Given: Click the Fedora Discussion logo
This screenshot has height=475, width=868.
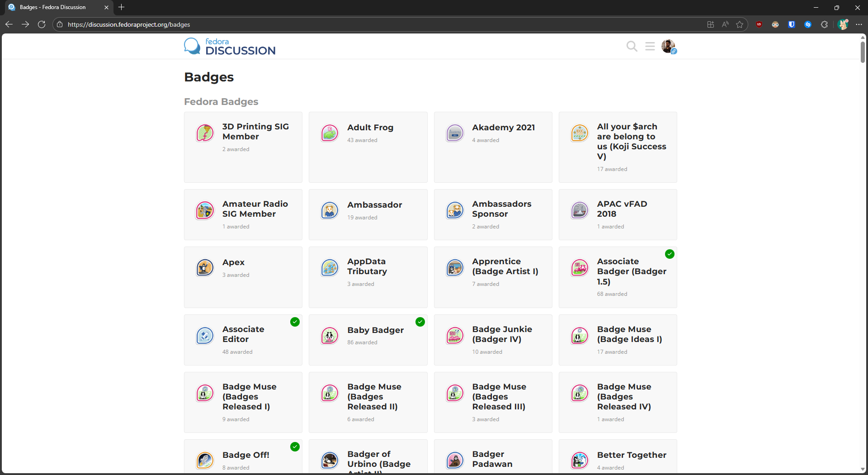Looking at the screenshot, I should pyautogui.click(x=230, y=47).
